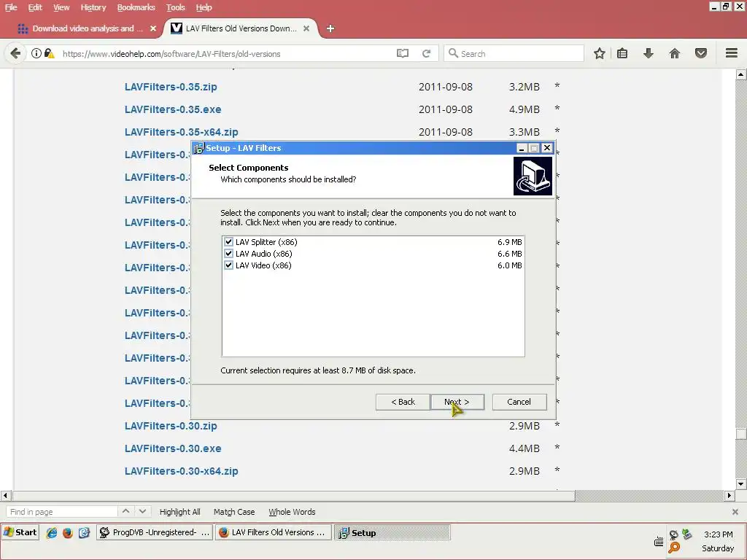Click the third quick launch icon next to Firefox
Image resolution: width=747 pixels, height=560 pixels.
point(84,532)
